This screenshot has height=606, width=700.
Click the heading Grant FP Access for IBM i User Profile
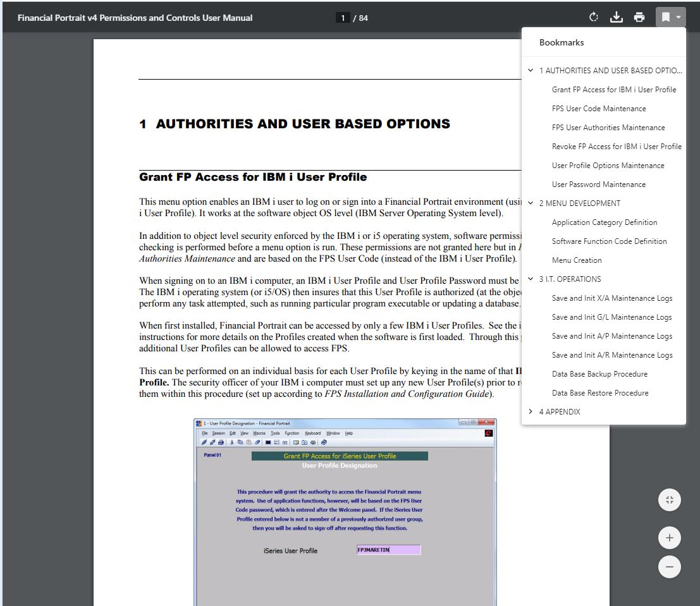point(253,177)
